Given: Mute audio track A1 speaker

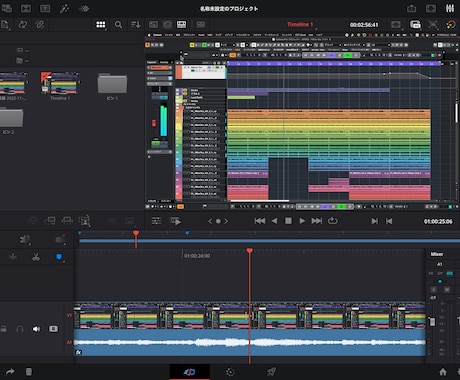Looking at the screenshot, I should [x=36, y=329].
